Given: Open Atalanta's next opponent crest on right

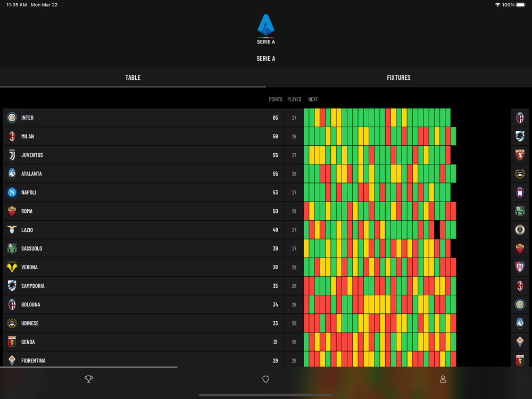Looking at the screenshot, I should tap(520, 174).
